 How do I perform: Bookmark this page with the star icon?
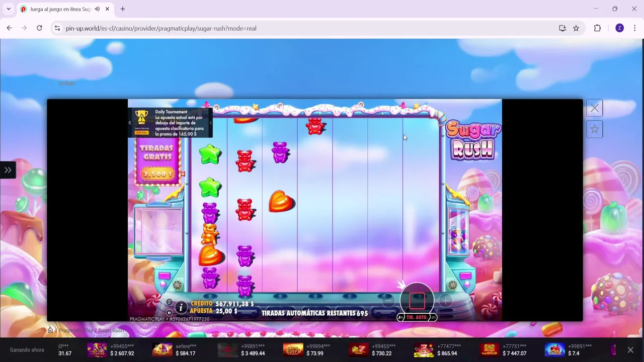point(576,28)
